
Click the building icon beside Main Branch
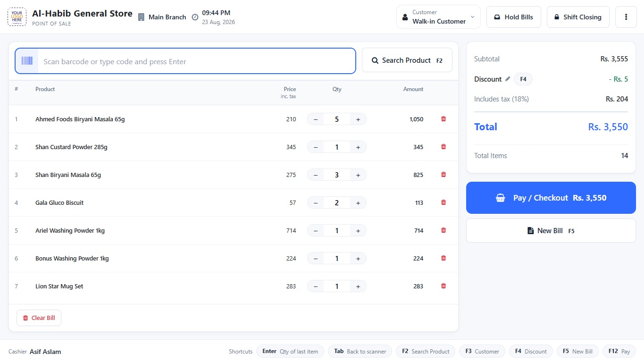141,17
